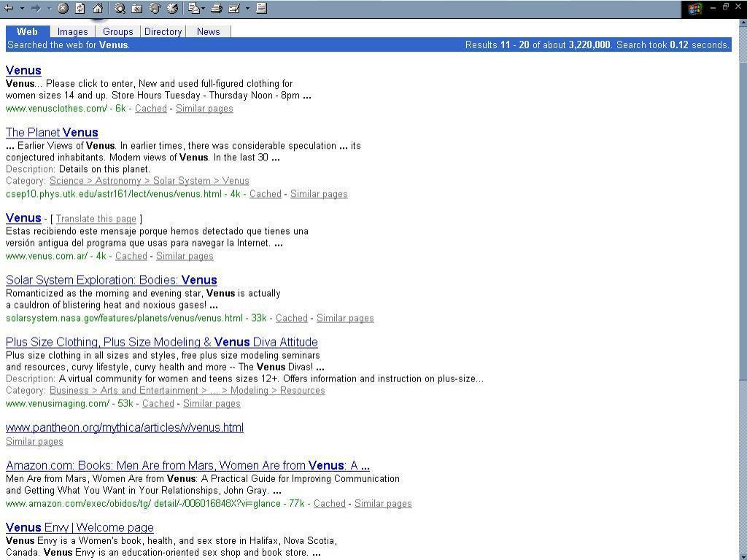Open Similar pages for www.venusimaging.com
Screen dimensions: 747x560
212,404
